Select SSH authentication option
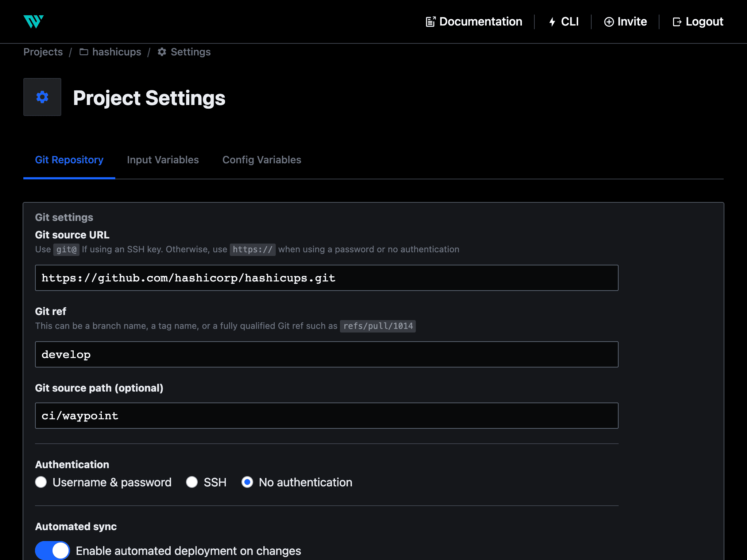 (192, 482)
